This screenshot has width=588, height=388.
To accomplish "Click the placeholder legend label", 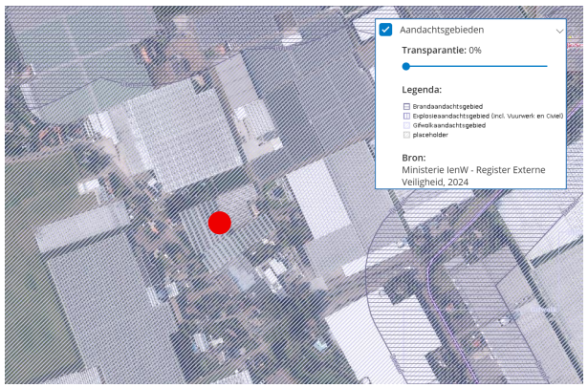I will click(x=430, y=135).
